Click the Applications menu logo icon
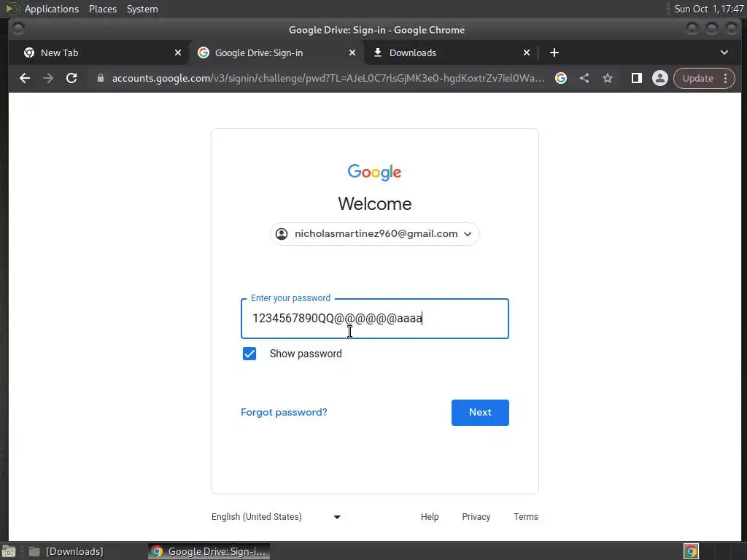This screenshot has height=560, width=747. [x=12, y=9]
